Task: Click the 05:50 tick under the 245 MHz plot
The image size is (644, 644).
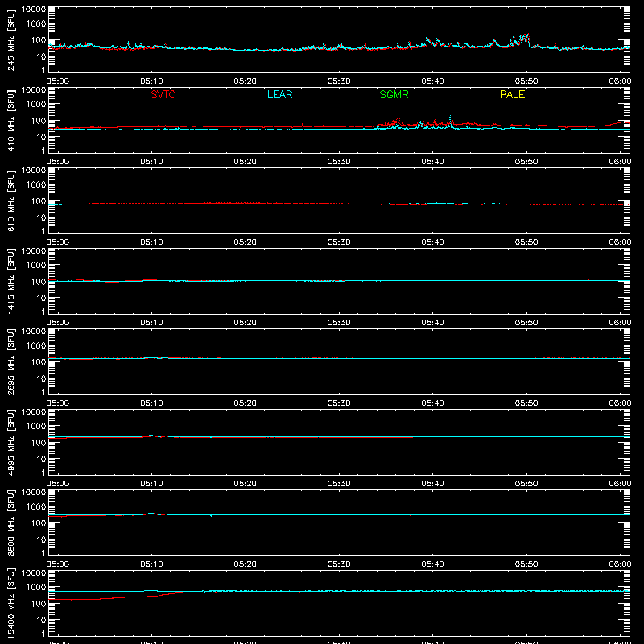Action: coord(526,81)
